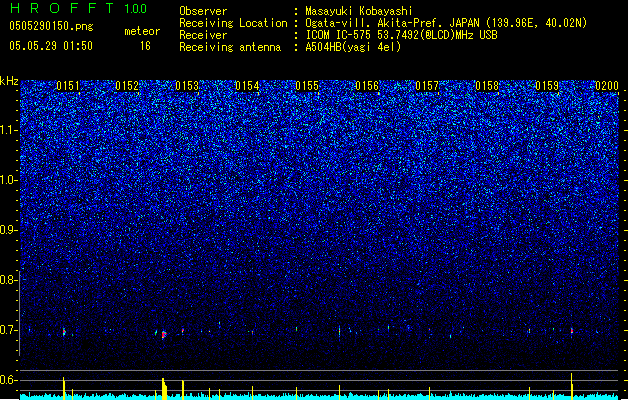629x400 pixels.
Task: Click the A504HB(yagi 4el) antenna text
Action: [353, 47]
